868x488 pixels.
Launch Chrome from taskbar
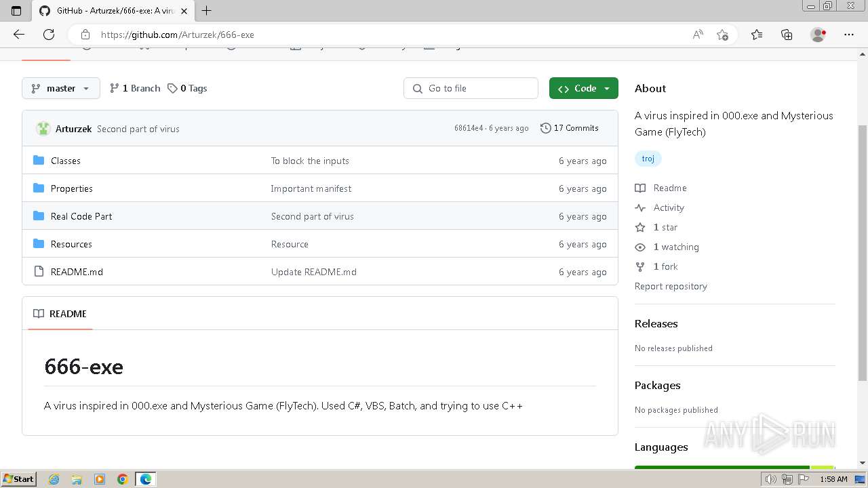[123, 479]
